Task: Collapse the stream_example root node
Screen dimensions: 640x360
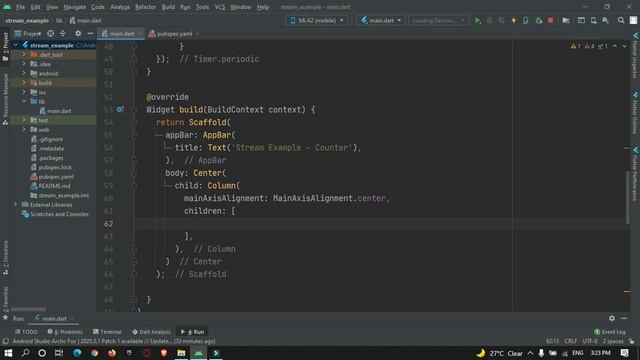Action: [x=16, y=45]
